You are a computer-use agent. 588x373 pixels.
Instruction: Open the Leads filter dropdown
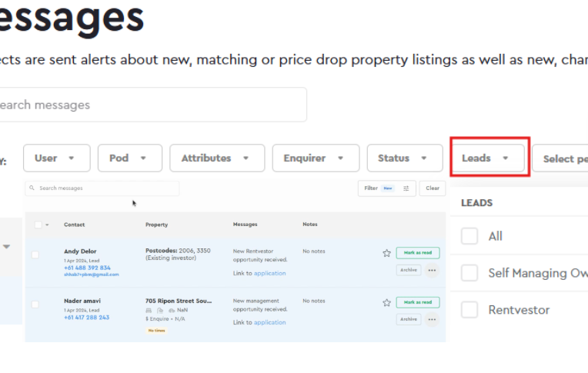click(x=487, y=158)
